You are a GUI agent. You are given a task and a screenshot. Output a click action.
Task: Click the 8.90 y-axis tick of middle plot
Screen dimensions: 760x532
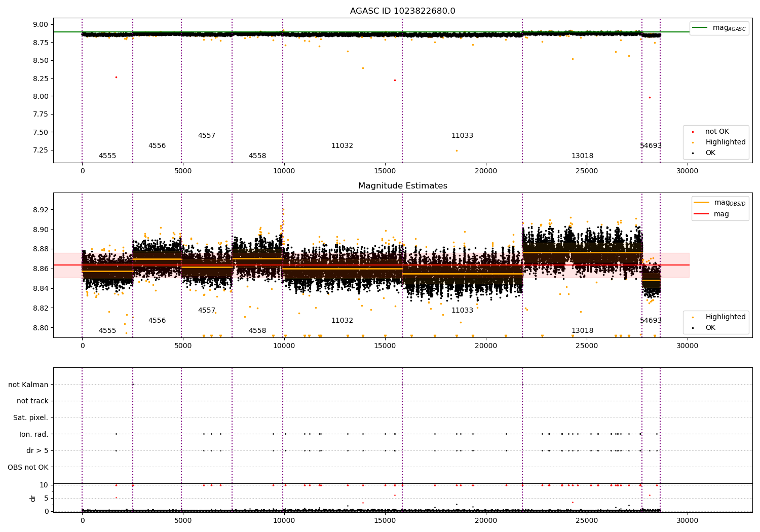pyautogui.click(x=41, y=230)
